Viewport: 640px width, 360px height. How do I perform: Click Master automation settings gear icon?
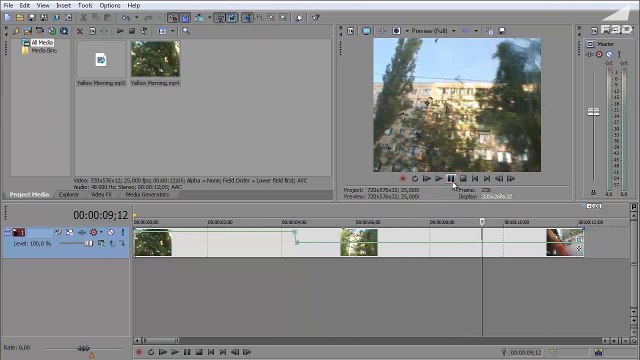[x=599, y=54]
